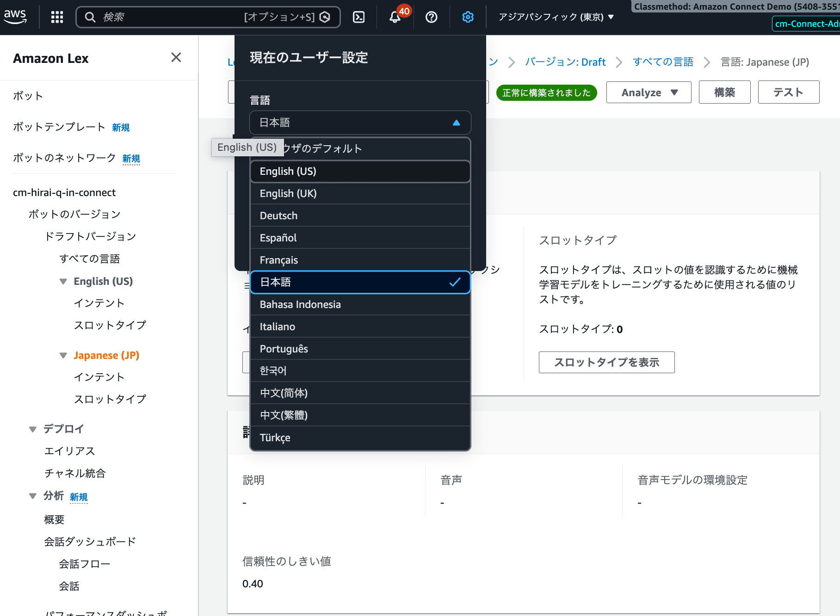Screen dimensions: 840x616
Task: Open the notifications bell with 40 alerts
Action: point(395,17)
